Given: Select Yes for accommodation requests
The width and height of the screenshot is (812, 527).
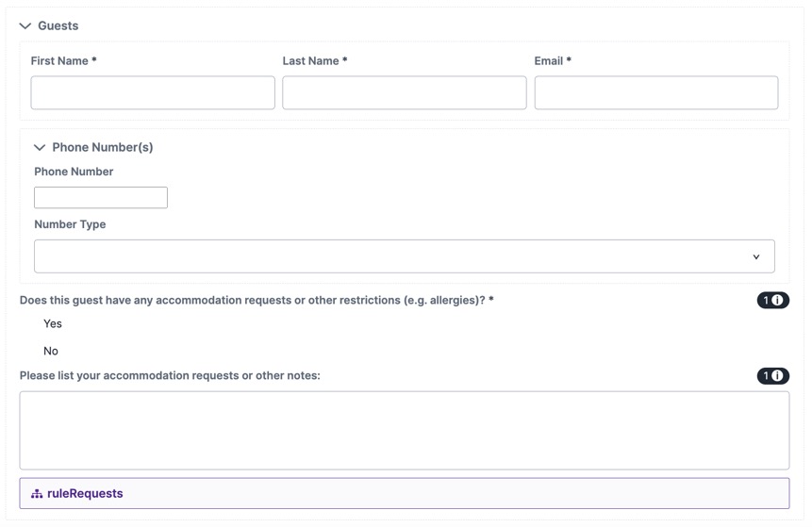Looking at the screenshot, I should click(x=53, y=324).
